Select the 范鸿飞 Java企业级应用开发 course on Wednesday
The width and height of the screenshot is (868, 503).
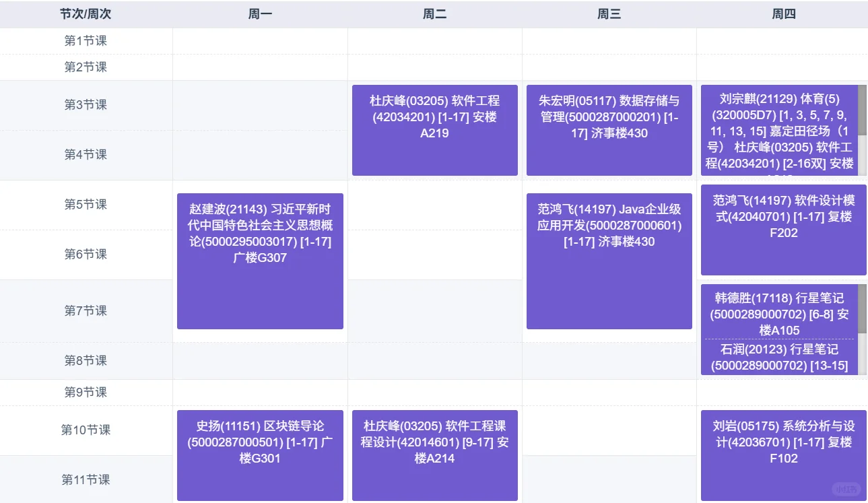[608, 260]
